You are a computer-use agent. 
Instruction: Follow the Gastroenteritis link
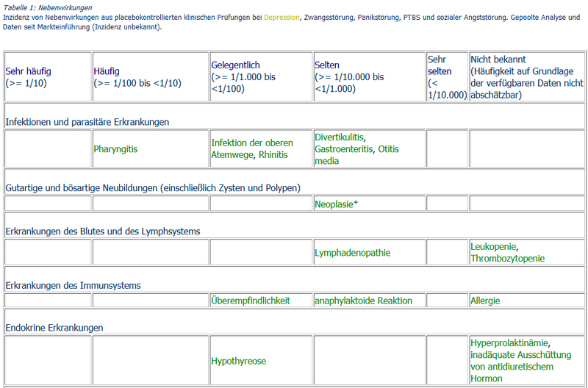344,149
